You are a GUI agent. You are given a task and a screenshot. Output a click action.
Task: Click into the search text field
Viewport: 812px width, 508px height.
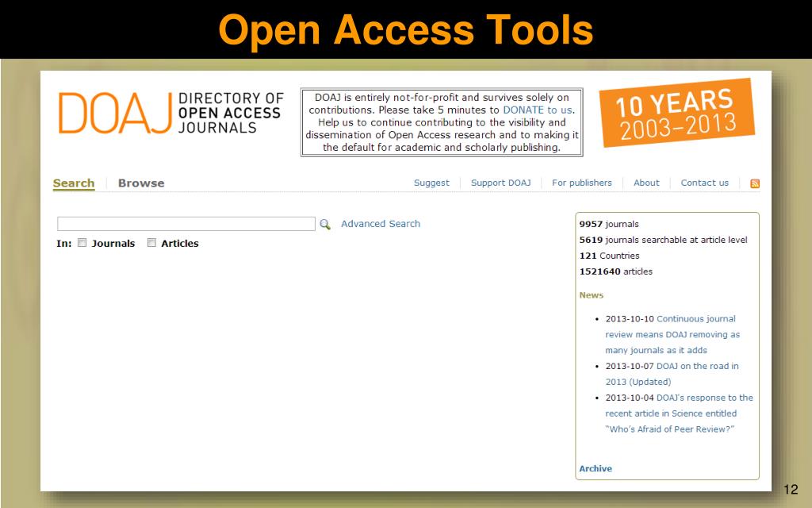point(186,223)
